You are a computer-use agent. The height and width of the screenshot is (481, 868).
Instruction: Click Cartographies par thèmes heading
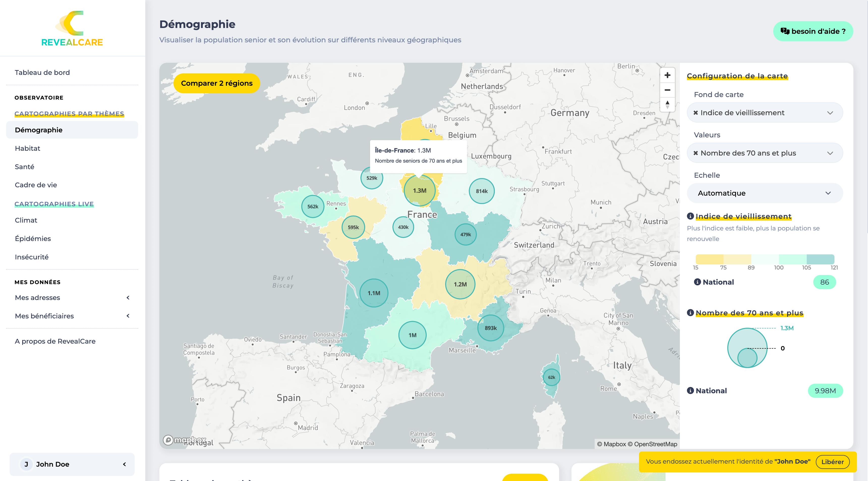click(69, 113)
